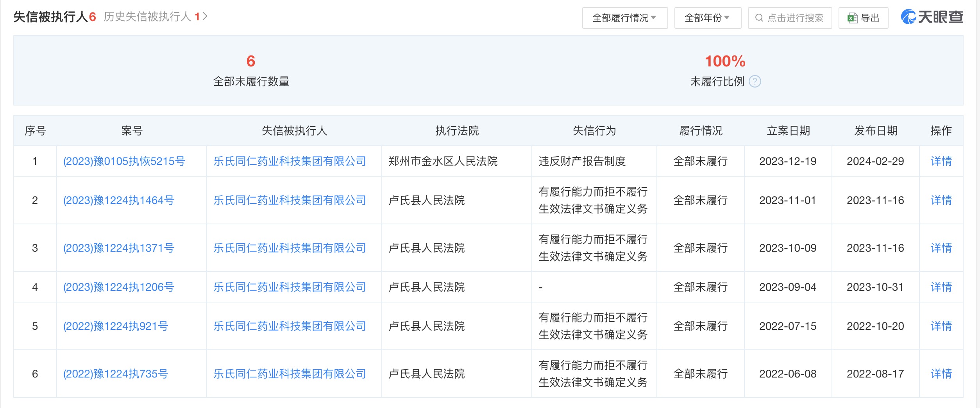View 详情 for case 5215号
This screenshot has width=980, height=408.
[x=941, y=161]
